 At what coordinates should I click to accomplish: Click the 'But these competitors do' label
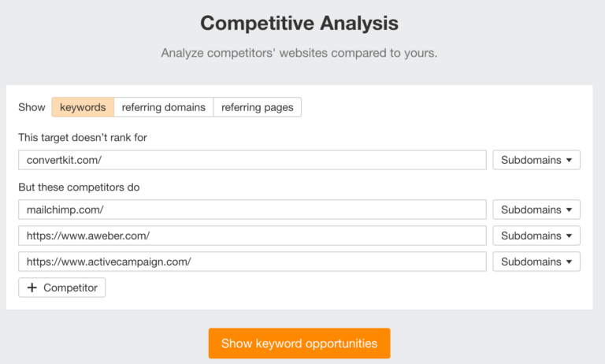(78, 188)
